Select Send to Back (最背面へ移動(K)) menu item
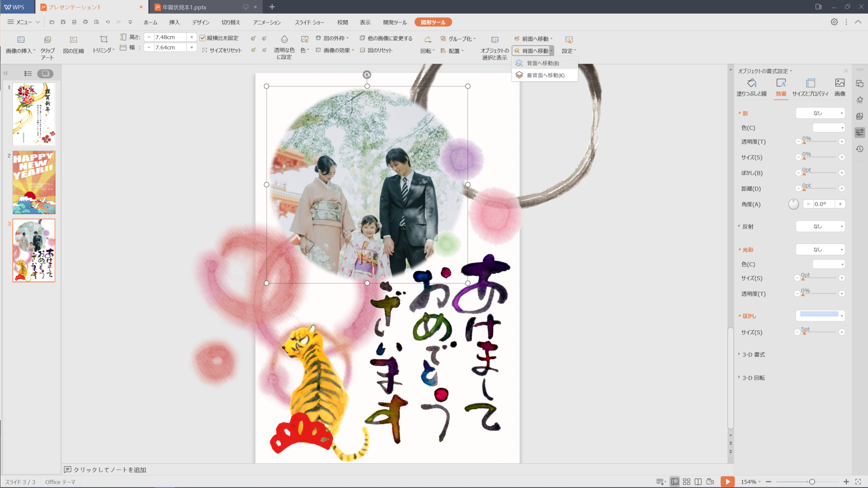Screen dimensions: 868x488 544,75
